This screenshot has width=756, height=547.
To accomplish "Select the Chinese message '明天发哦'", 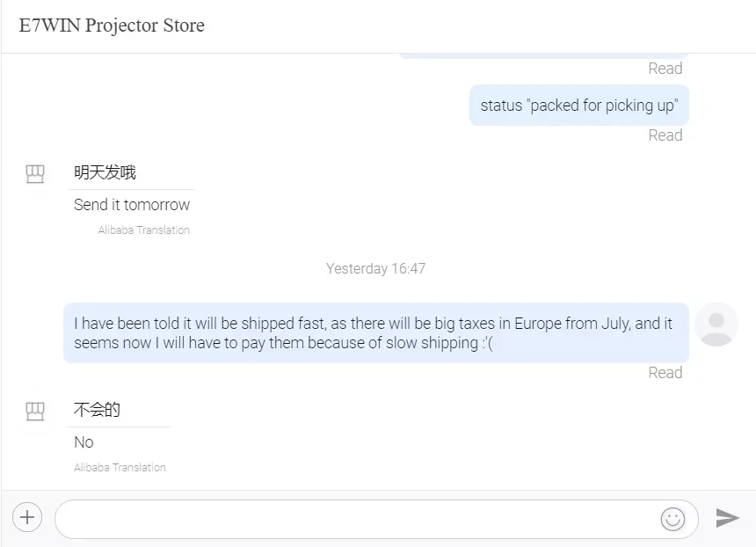I will point(105,172).
